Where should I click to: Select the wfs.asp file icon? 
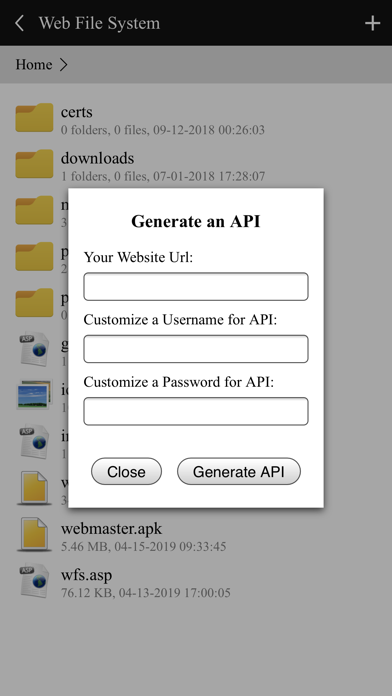[34, 581]
